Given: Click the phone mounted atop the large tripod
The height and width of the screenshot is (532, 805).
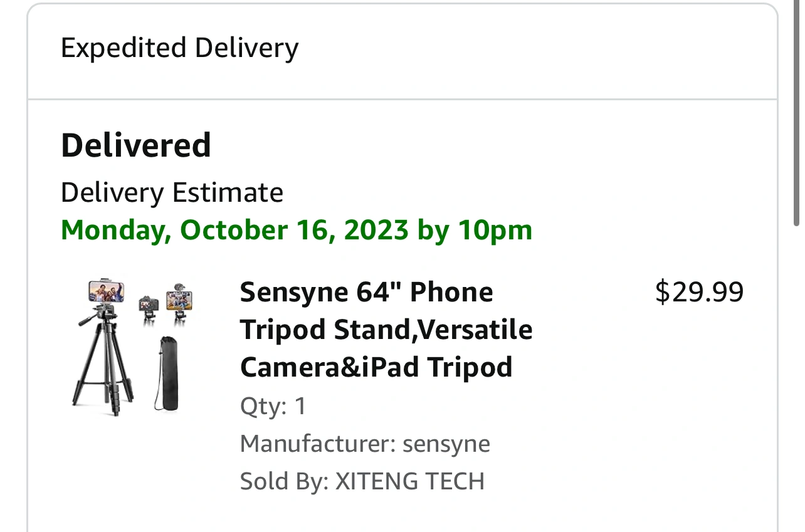Looking at the screenshot, I should pos(106,291).
